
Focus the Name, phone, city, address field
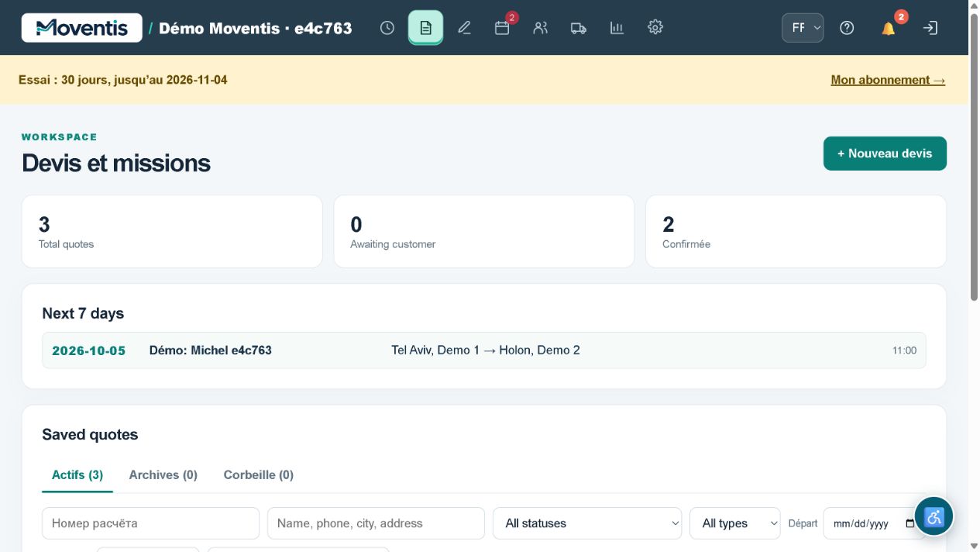click(x=376, y=523)
